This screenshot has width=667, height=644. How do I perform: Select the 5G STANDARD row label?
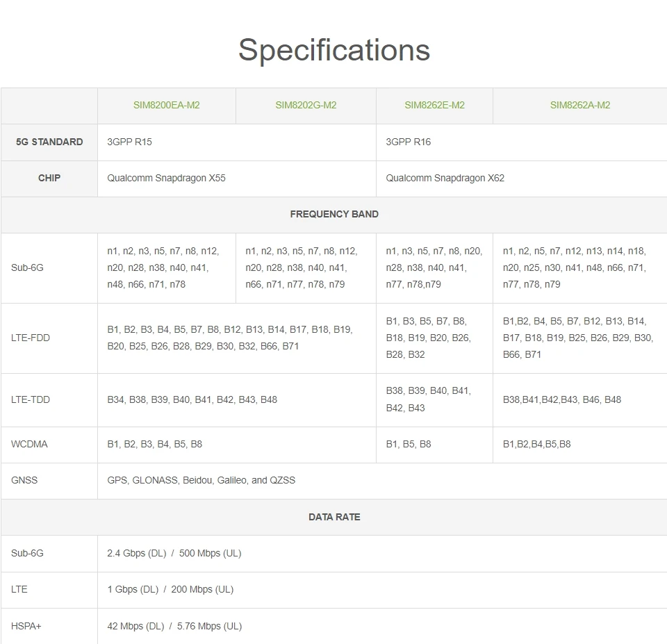click(x=49, y=142)
